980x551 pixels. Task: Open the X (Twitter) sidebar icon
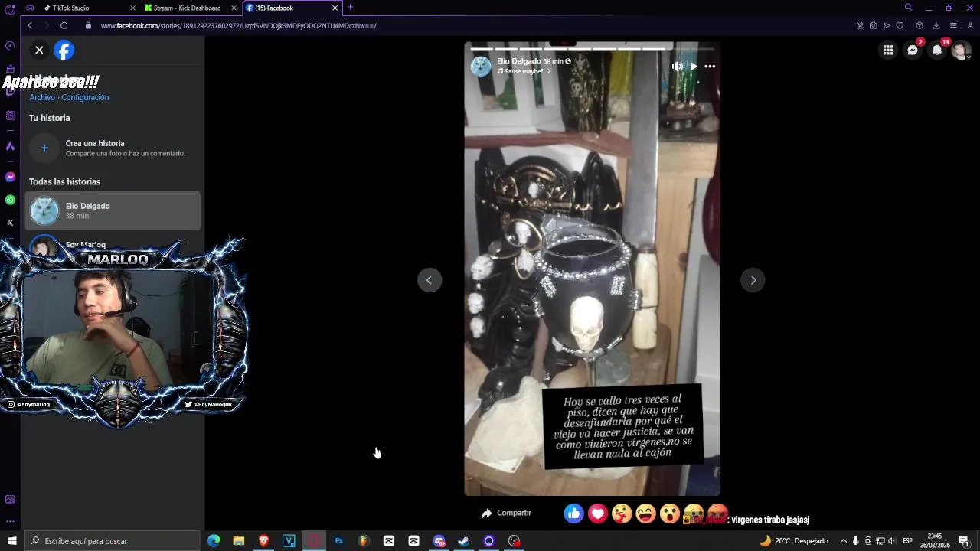(10, 223)
